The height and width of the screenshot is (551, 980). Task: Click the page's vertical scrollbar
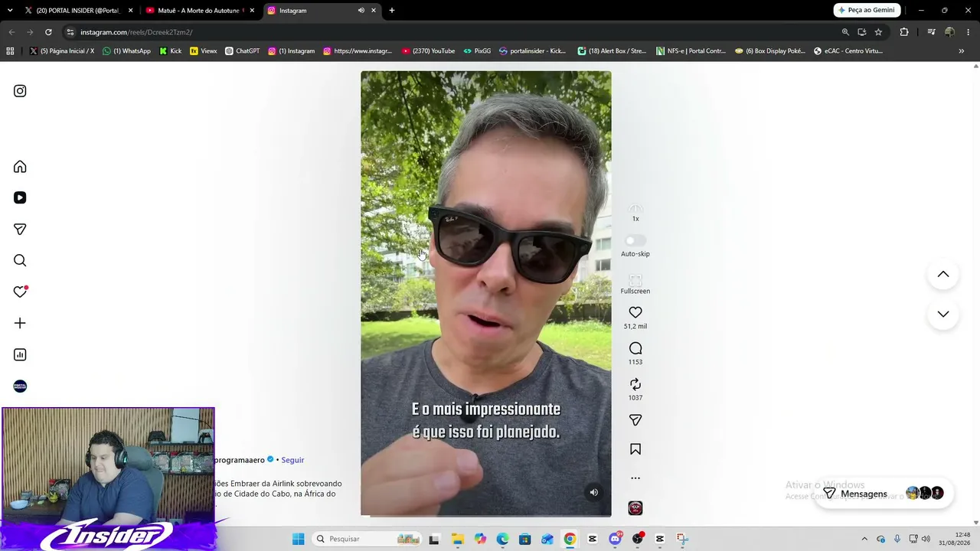[x=976, y=293]
